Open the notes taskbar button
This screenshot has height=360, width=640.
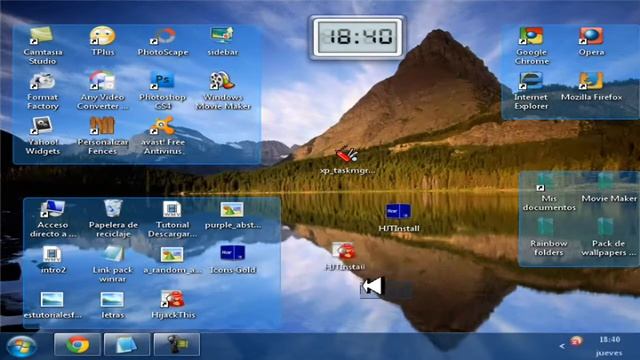pos(127,344)
